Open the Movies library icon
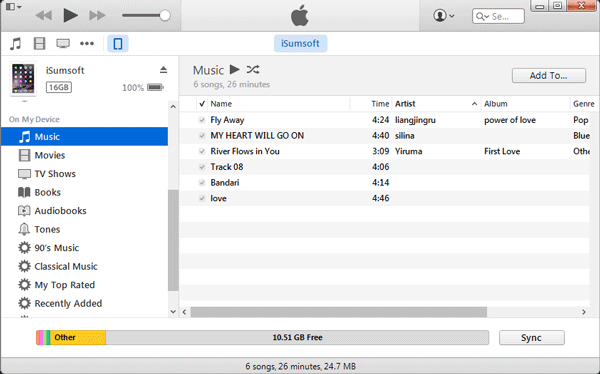The height and width of the screenshot is (374, 600). coord(39,44)
